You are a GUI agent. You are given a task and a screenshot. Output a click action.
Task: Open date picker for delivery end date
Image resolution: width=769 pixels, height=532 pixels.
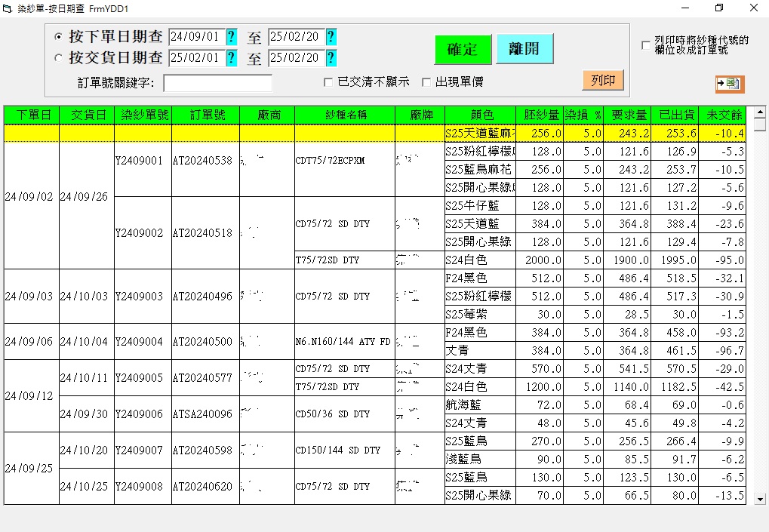point(331,58)
